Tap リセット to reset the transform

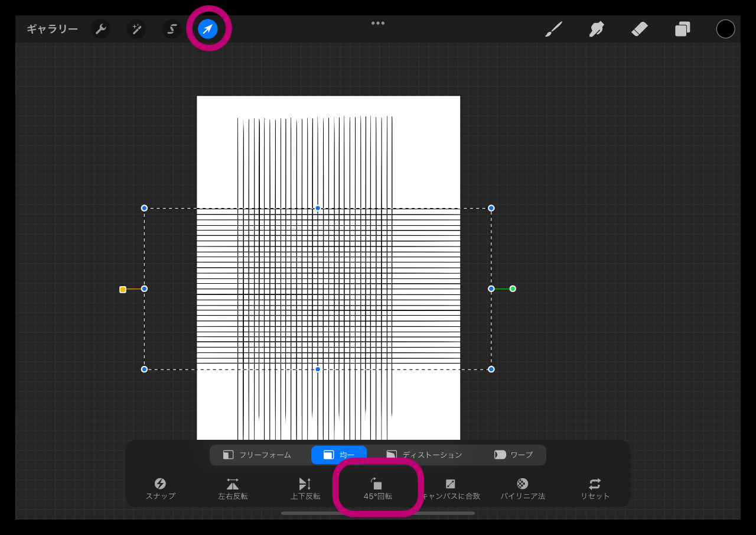[x=595, y=489]
